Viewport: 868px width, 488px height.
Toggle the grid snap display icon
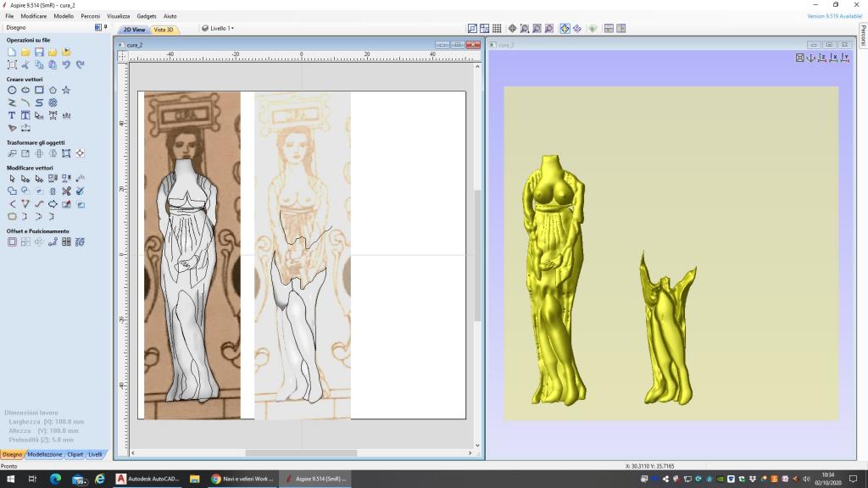point(497,29)
